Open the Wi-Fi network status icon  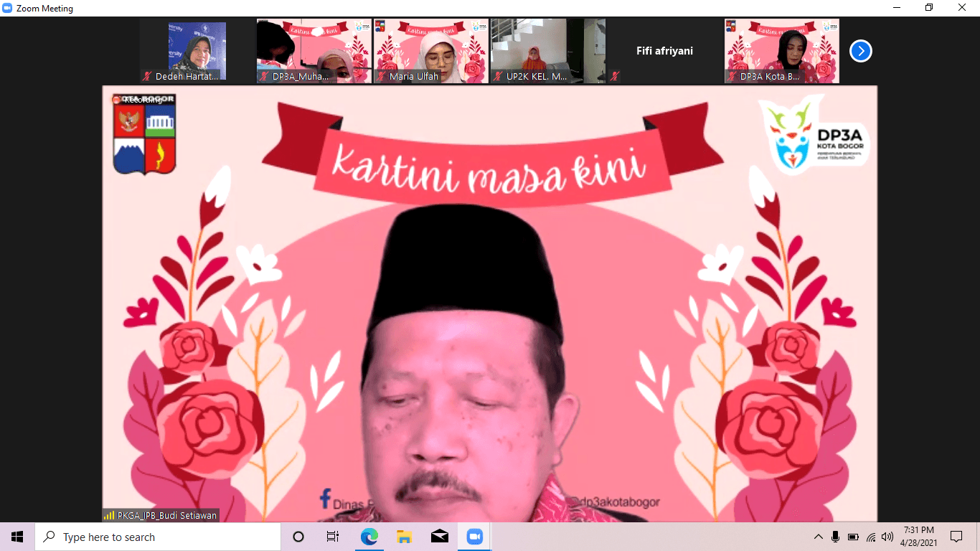coord(871,537)
